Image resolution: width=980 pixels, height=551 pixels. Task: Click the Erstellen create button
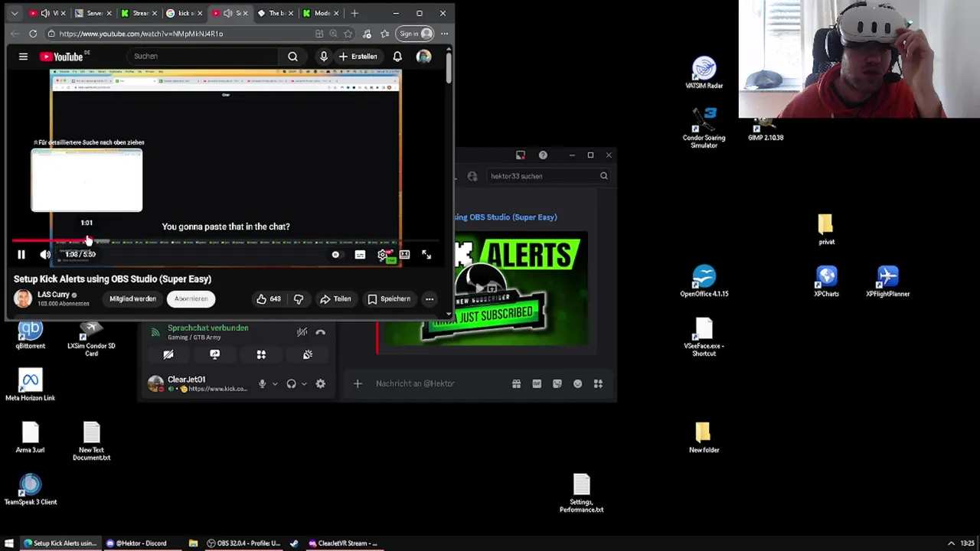[x=358, y=57]
